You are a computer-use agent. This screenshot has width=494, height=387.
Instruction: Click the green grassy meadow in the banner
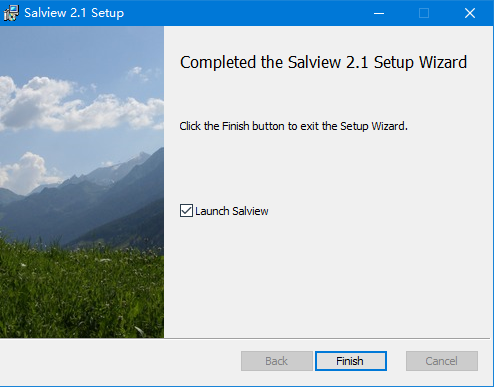[x=82, y=293]
